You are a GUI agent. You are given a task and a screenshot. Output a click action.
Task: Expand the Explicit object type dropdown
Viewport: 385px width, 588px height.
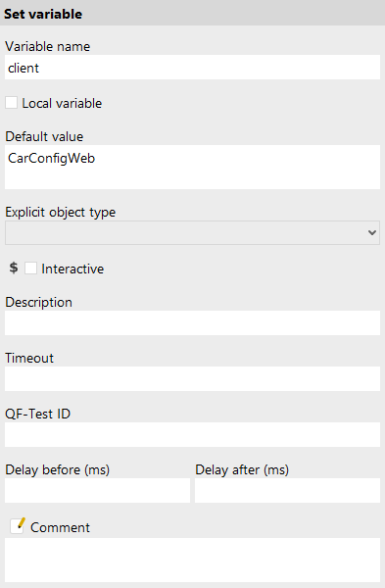[192, 233]
